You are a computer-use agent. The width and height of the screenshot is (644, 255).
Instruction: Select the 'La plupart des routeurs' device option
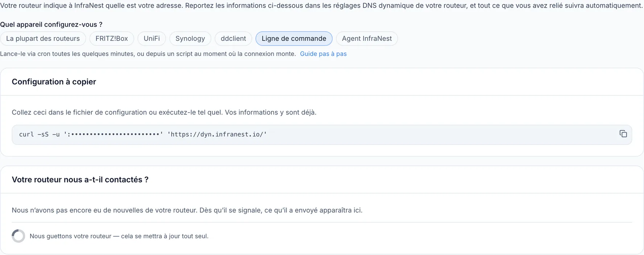click(x=43, y=39)
